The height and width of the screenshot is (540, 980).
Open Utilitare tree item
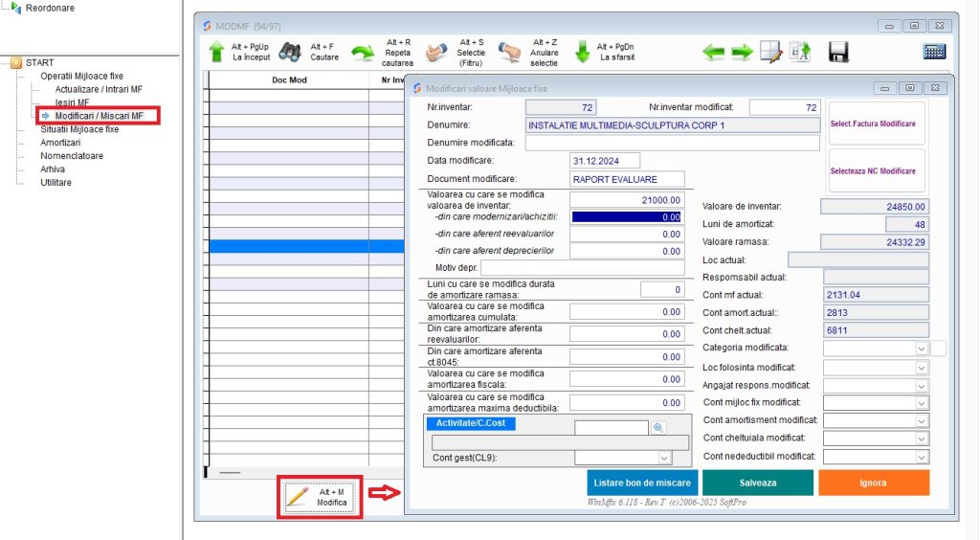point(56,183)
